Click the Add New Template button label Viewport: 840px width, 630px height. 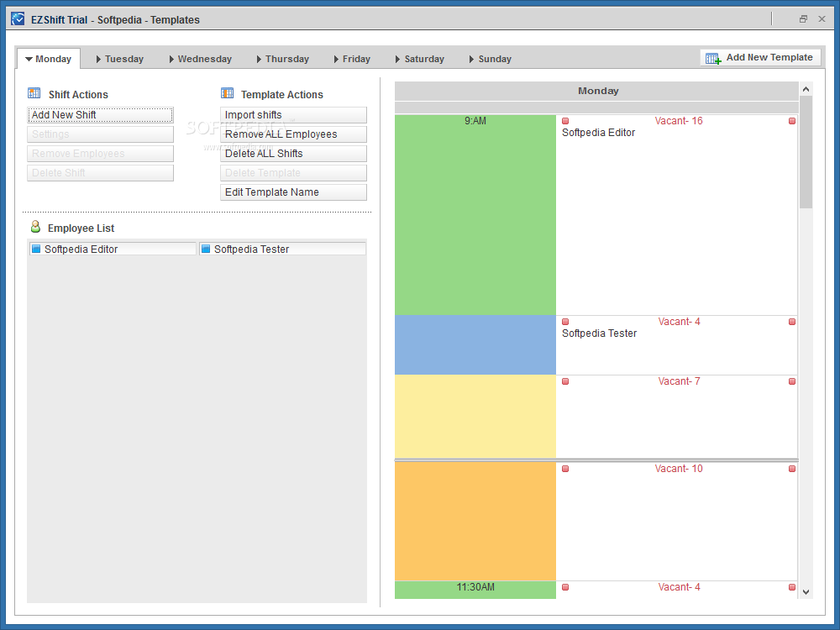769,57
